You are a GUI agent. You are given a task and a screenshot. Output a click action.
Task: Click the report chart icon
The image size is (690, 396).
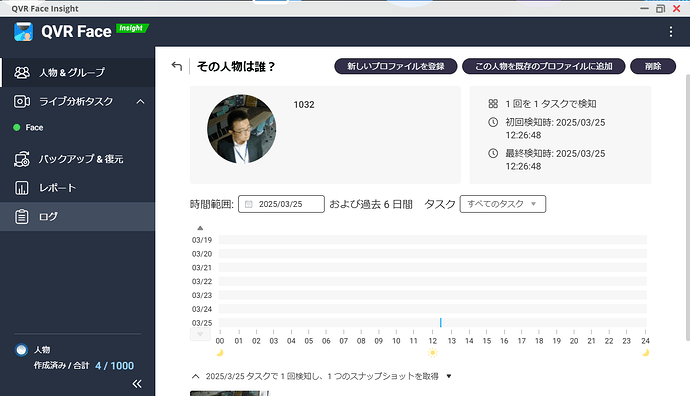click(22, 188)
